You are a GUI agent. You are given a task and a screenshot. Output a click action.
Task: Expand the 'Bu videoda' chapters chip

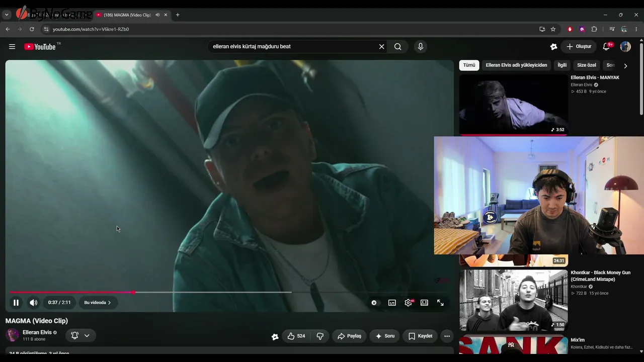click(x=98, y=303)
